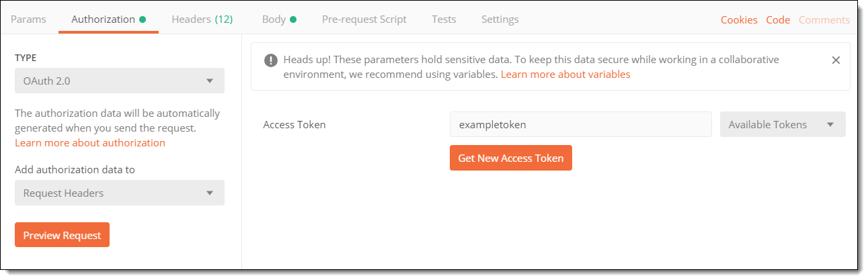This screenshot has width=868, height=280.
Task: Click the Access Token input field
Action: point(581,124)
